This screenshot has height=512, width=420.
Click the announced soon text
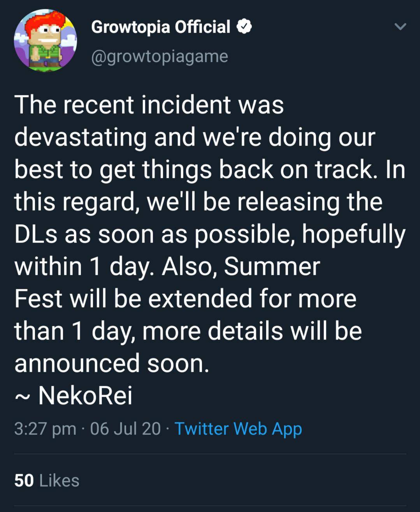(112, 363)
